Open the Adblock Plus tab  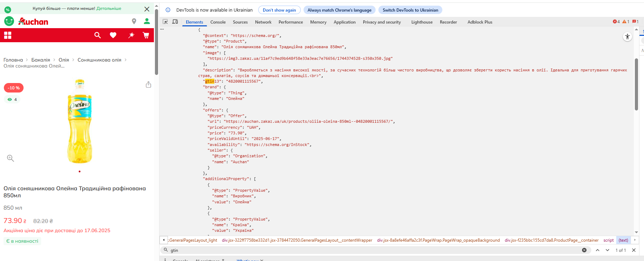(x=480, y=22)
